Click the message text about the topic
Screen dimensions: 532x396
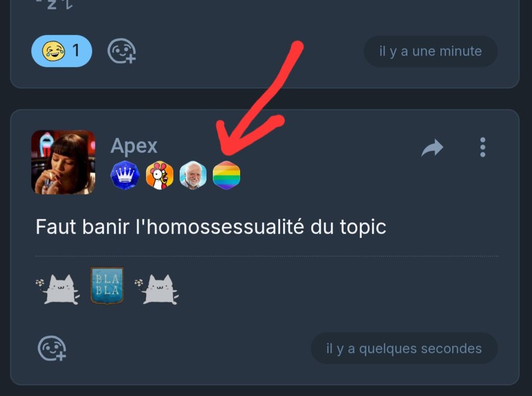click(211, 227)
